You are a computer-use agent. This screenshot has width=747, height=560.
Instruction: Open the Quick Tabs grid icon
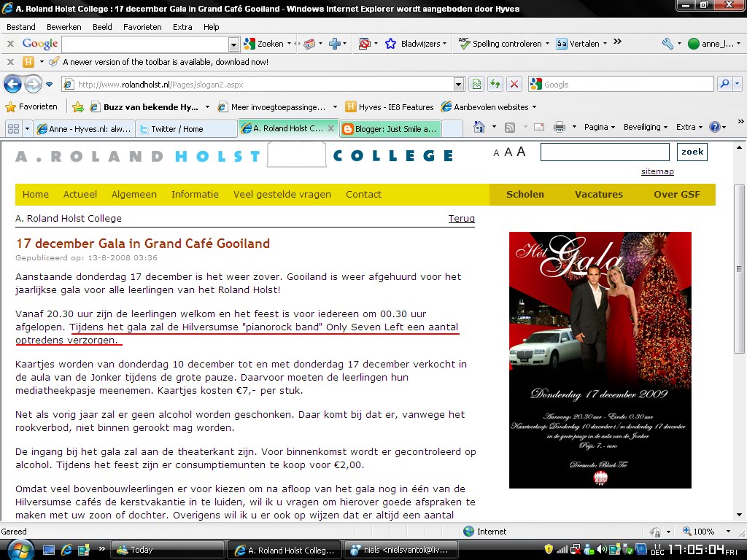[13, 128]
